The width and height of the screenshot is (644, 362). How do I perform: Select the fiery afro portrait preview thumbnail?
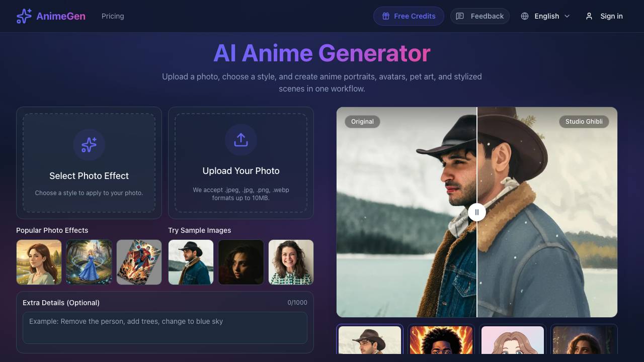pyautogui.click(x=441, y=340)
